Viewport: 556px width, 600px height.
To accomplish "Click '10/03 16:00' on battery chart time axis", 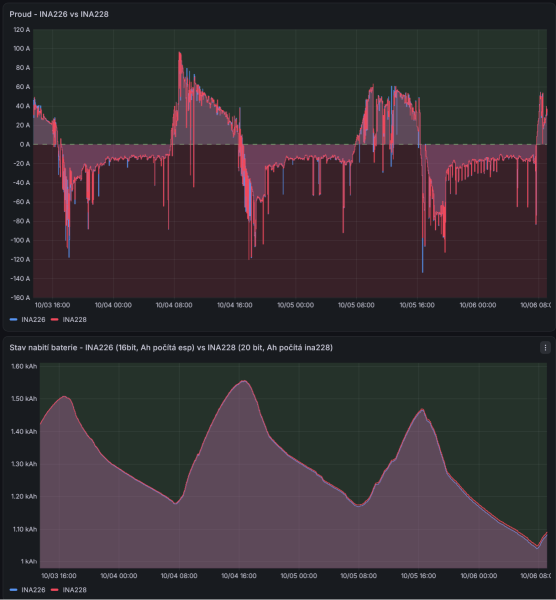I will coord(59,576).
